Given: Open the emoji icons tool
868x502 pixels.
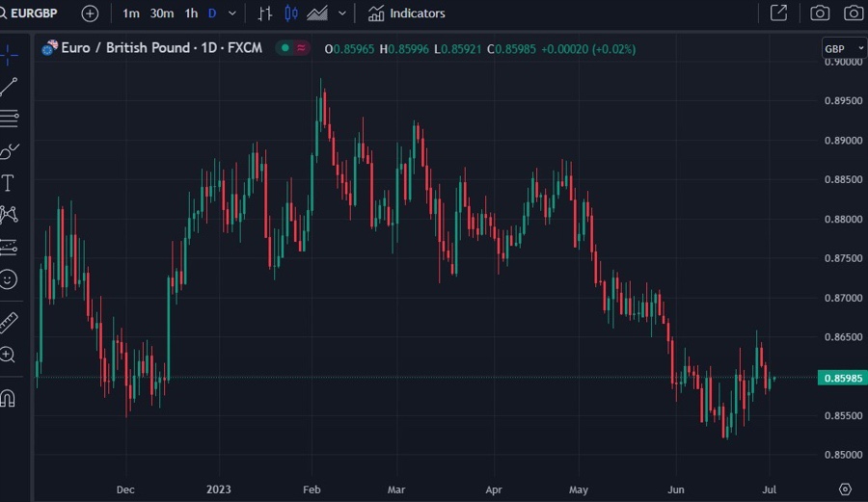Looking at the screenshot, I should point(9,279).
